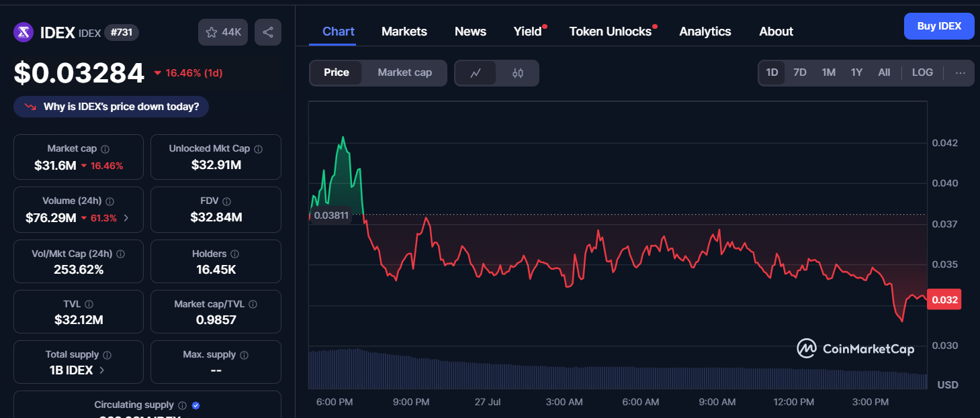Click the volume bars beneath the chart
Image resolution: width=980 pixels, height=418 pixels.
pos(617,370)
